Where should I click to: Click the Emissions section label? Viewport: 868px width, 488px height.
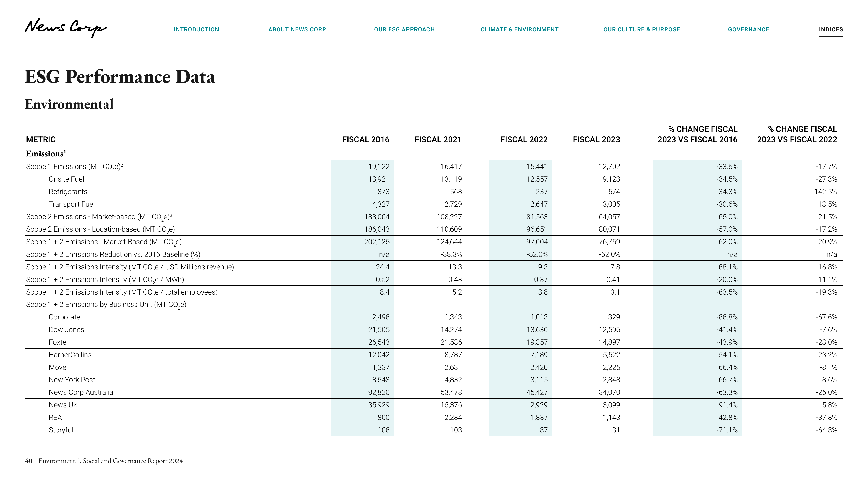46,154
